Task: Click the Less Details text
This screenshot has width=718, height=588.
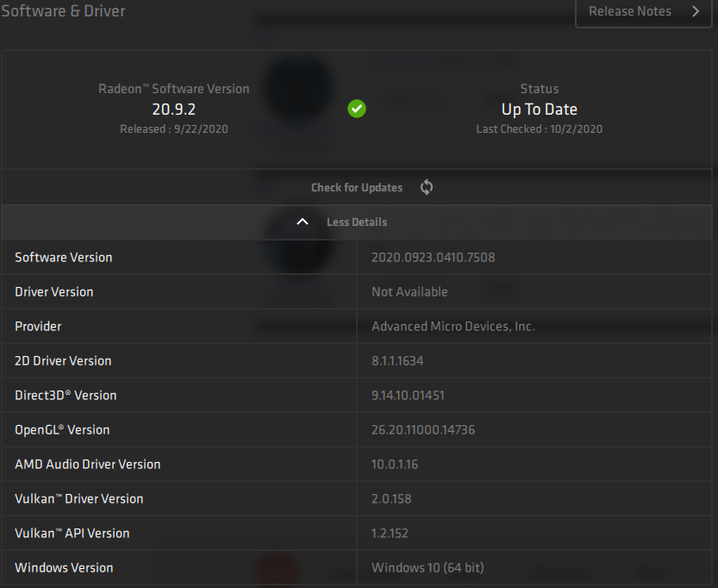Action: (357, 222)
